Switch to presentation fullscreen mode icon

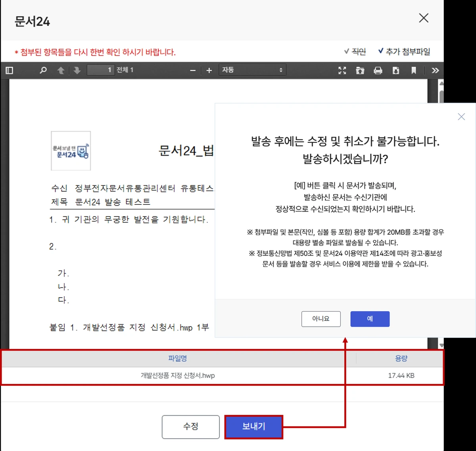pyautogui.click(x=342, y=71)
